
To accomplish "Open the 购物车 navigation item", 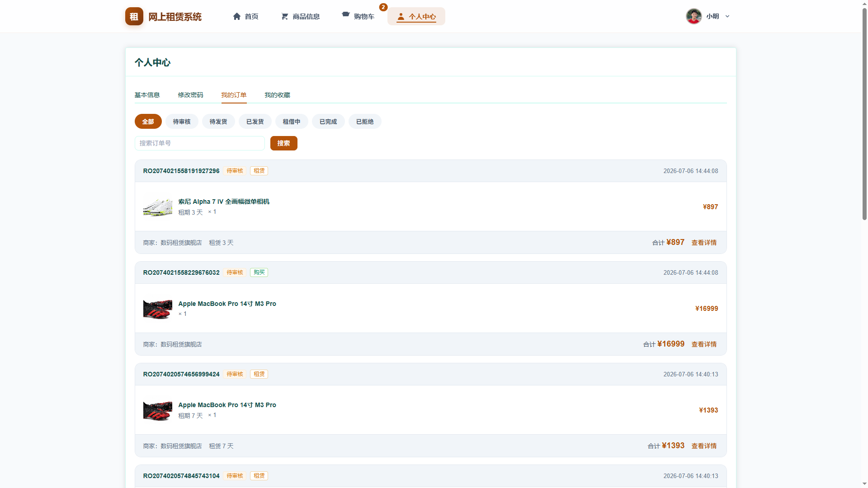I will point(358,16).
